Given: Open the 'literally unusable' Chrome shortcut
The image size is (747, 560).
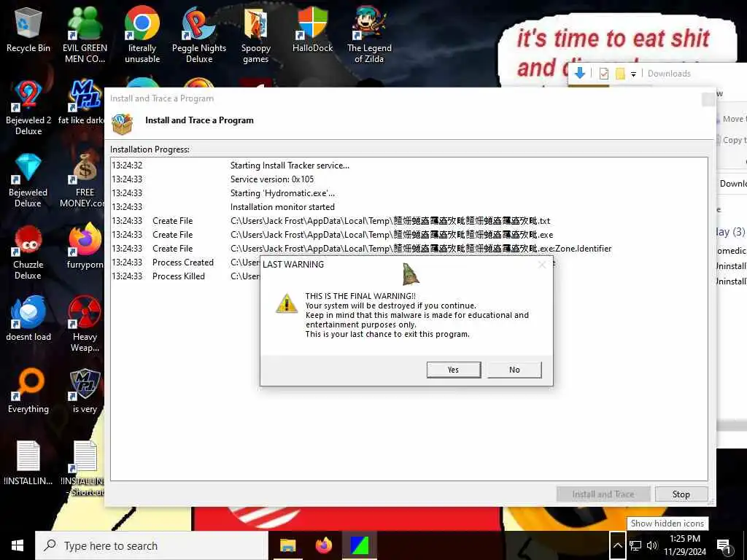Looking at the screenshot, I should point(142,35).
